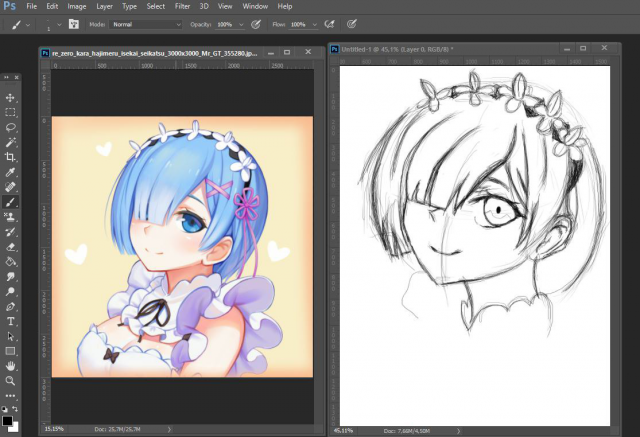640x437 pixels.
Task: Open the 3D menu
Action: pos(204,7)
